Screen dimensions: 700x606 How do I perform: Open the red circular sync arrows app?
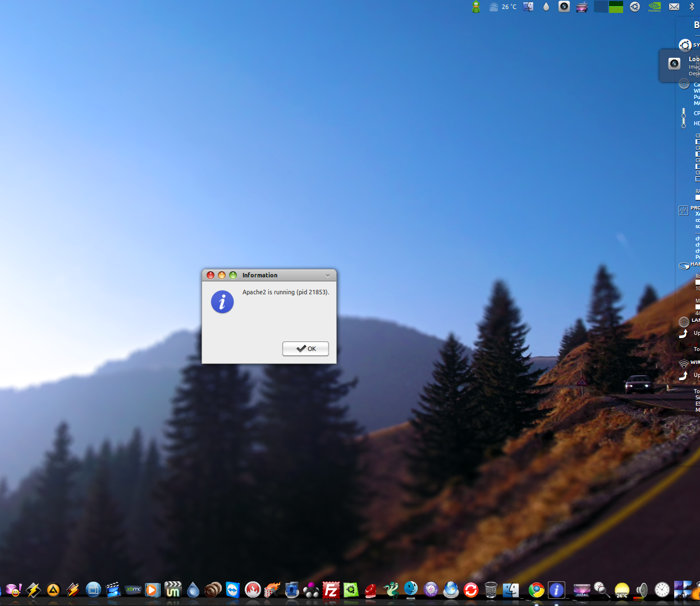point(470,590)
